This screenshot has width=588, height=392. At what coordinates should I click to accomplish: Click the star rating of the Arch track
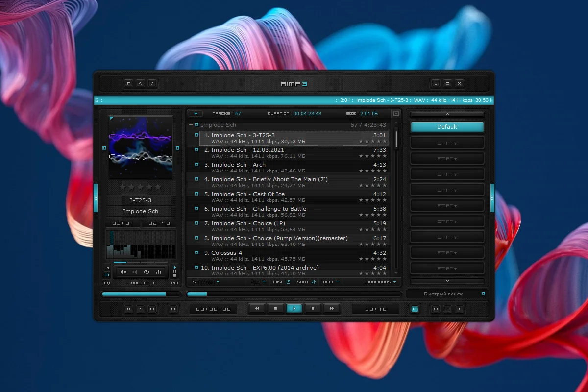pyautogui.click(x=373, y=171)
